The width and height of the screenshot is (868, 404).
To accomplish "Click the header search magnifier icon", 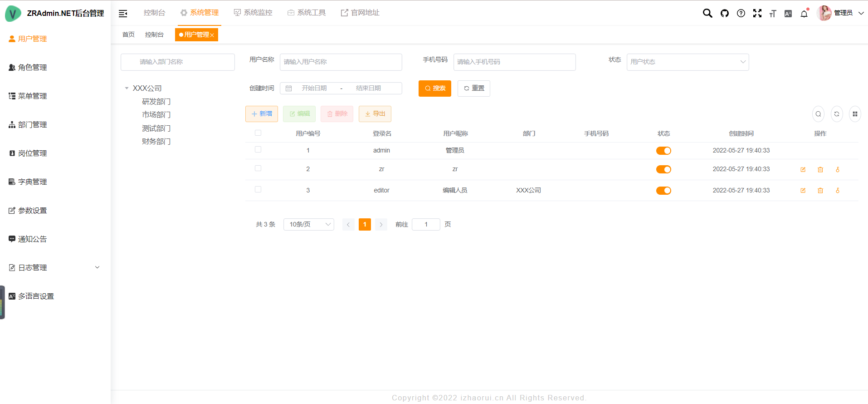I will coord(707,13).
